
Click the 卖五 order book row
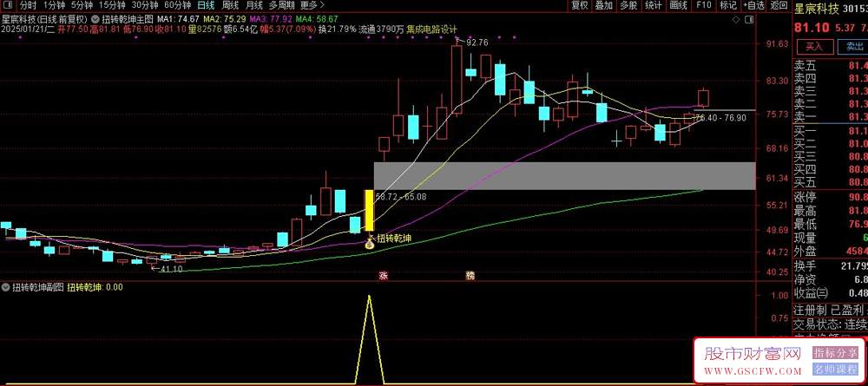coord(831,66)
